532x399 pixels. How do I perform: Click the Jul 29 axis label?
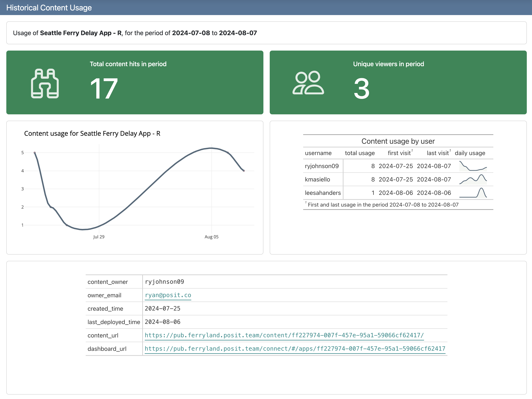[99, 237]
